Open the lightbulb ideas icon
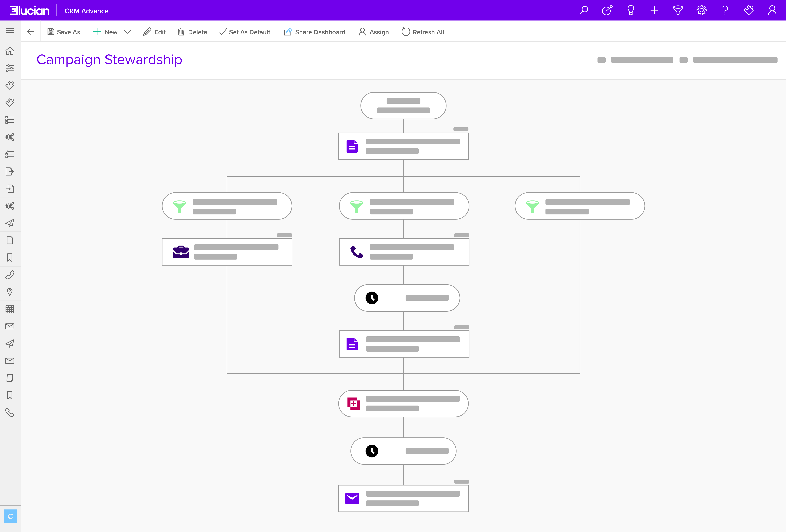This screenshot has height=532, width=786. tap(631, 10)
